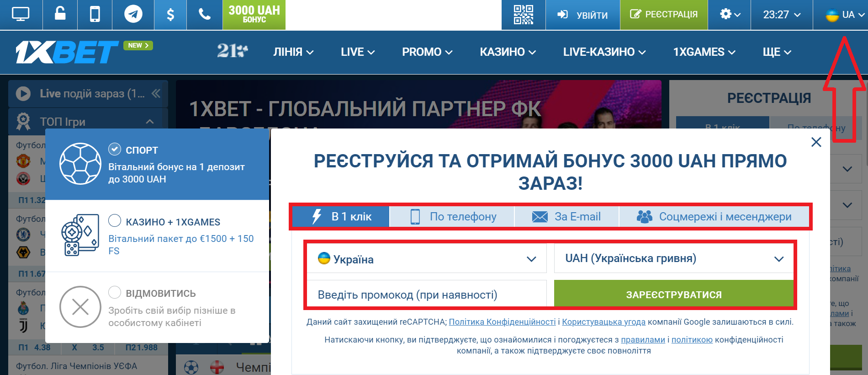Open the 21 blackjack icon in navigation
Image resolution: width=868 pixels, height=375 pixels.
pyautogui.click(x=233, y=51)
